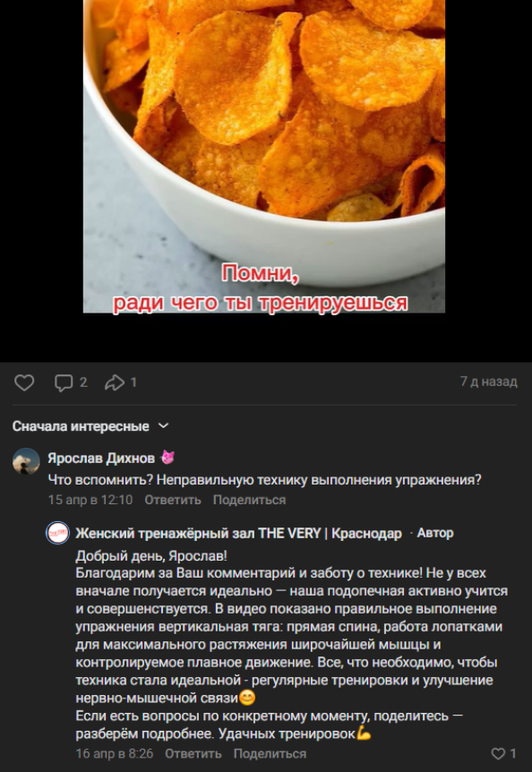Open the 16 апр в 8:26 timestamp
532x772 pixels.
click(x=114, y=753)
